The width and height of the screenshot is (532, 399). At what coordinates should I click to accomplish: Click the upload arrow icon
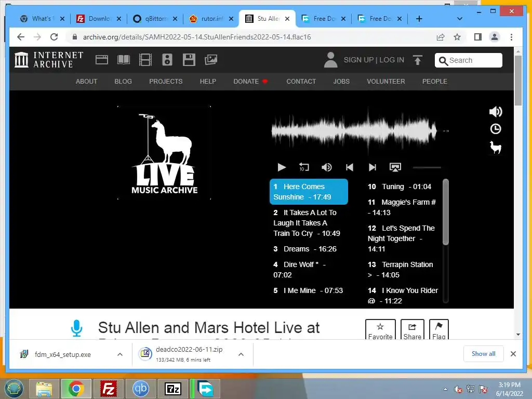[x=418, y=60]
